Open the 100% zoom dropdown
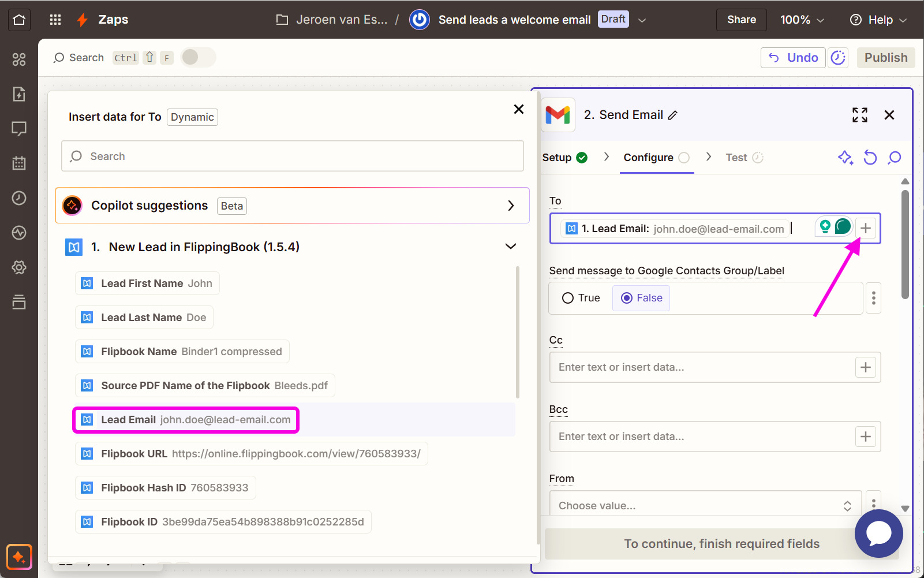 (x=802, y=20)
